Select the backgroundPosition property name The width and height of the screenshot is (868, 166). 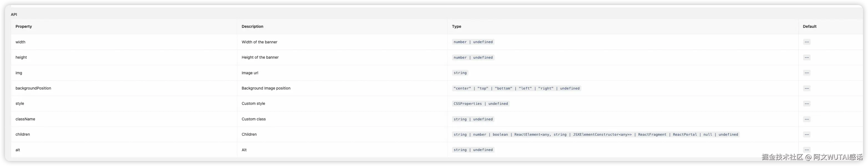pos(33,88)
